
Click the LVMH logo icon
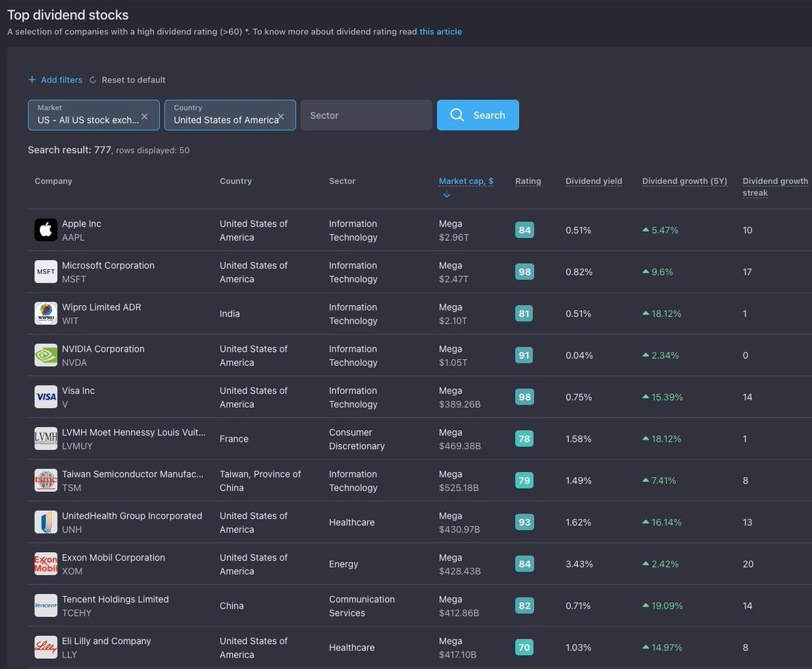tap(46, 439)
